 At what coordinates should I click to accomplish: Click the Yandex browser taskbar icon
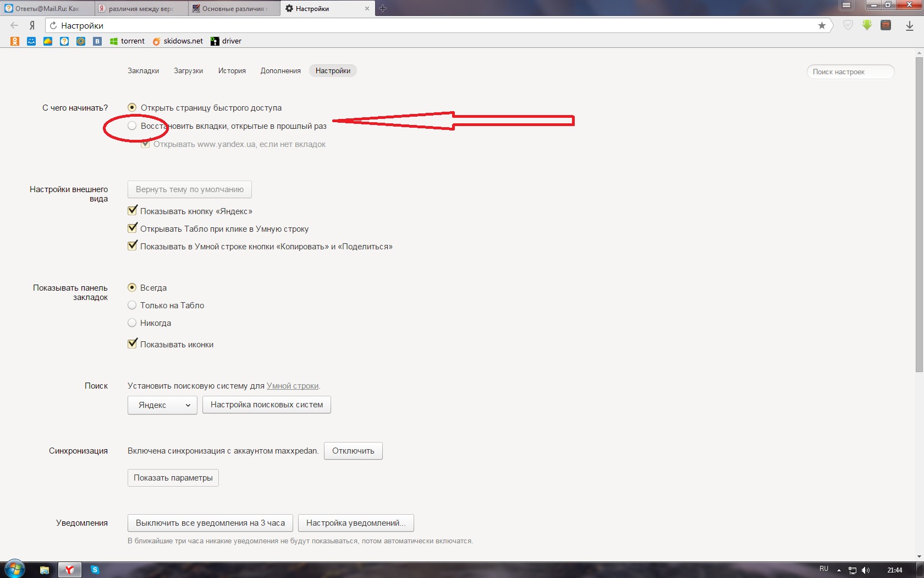click(x=70, y=570)
